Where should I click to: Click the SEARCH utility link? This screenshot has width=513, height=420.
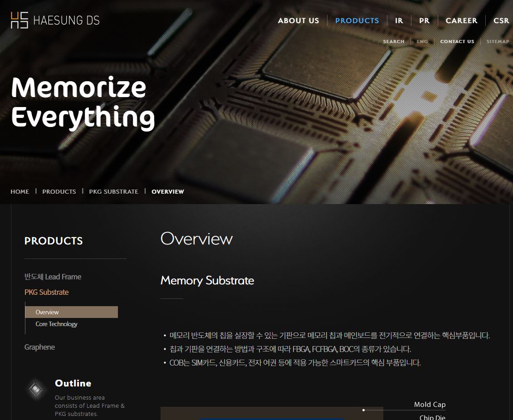[x=394, y=42]
